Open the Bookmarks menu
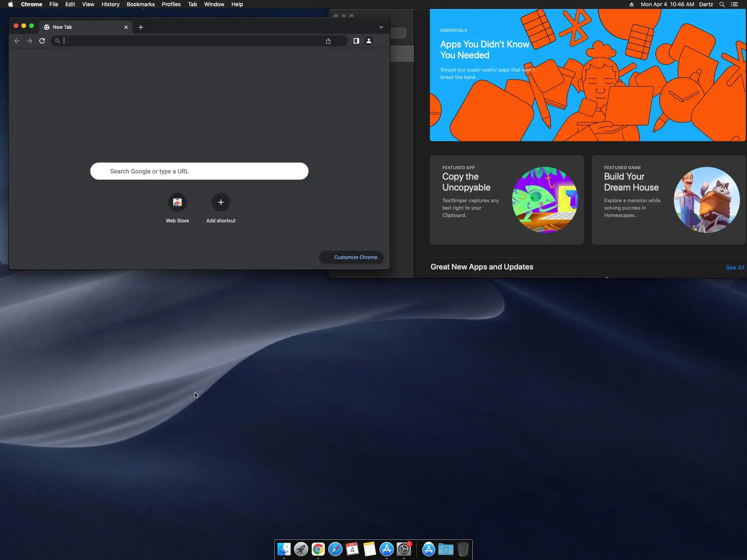Screen dimensions: 747x560 point(140,4)
